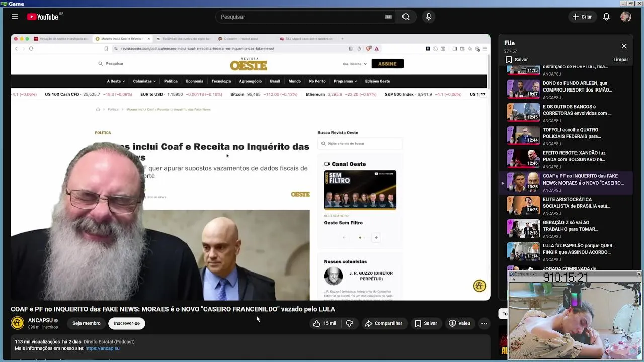This screenshot has width=644, height=362.
Task: Click the Revista Oeste logo in video
Action: (x=249, y=64)
